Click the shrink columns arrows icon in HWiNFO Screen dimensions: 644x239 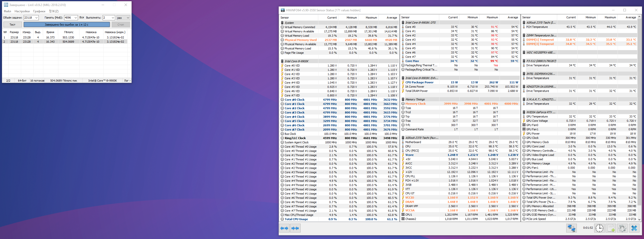tap(295, 228)
